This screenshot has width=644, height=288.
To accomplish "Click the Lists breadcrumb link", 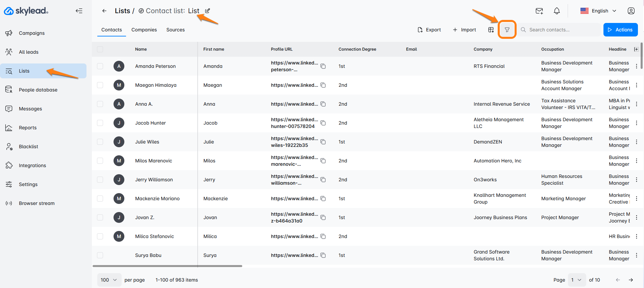I will pos(122,11).
